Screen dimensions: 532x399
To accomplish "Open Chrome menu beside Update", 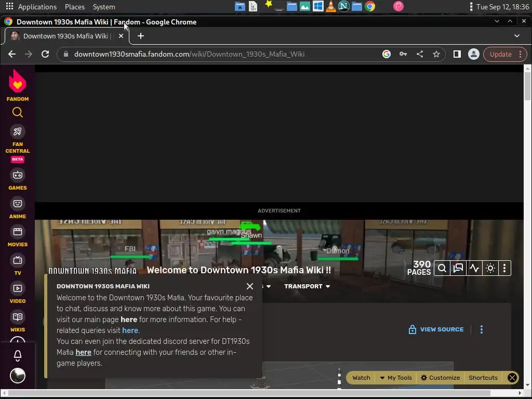I will 521,54.
